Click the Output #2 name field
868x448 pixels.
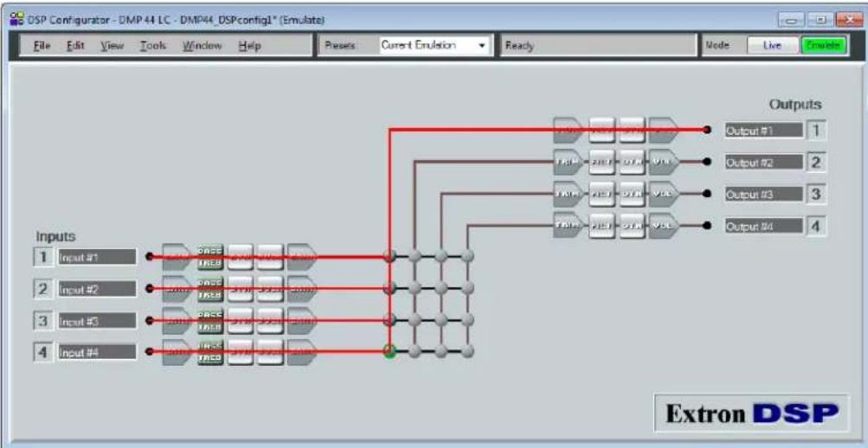click(763, 162)
